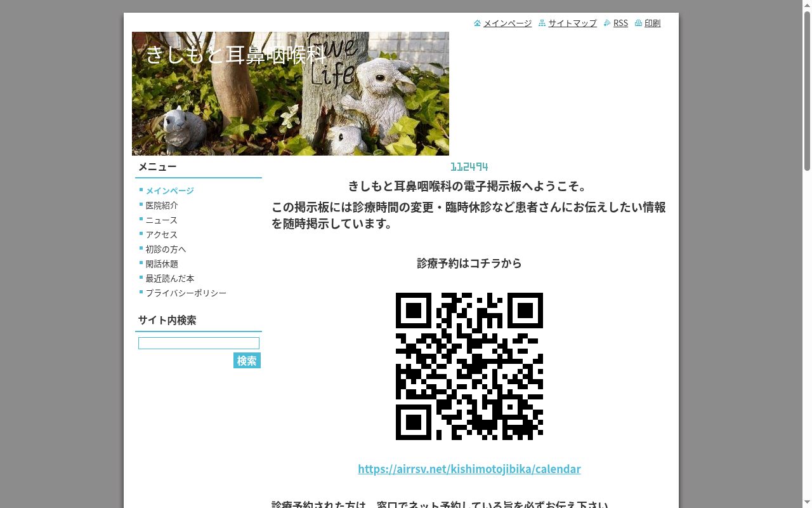Click the きしもと耳鼻咽喉科 site title
Viewport: 812px width, 508px height.
(x=236, y=55)
